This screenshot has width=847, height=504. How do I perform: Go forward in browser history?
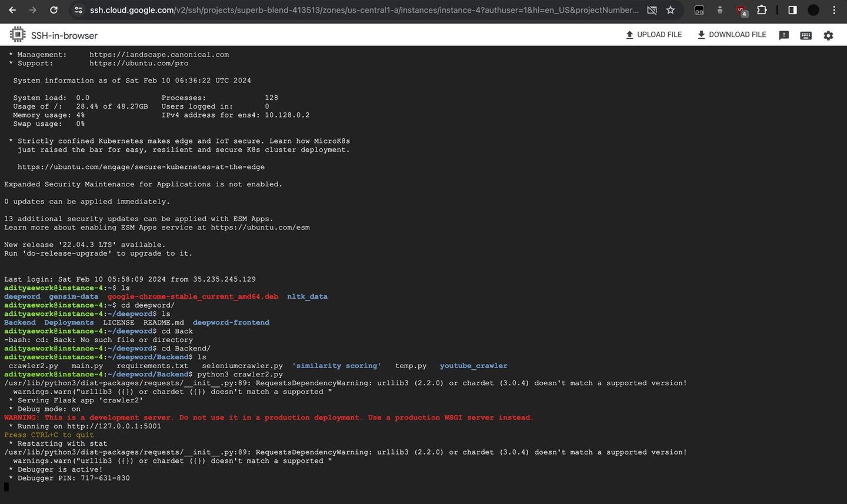pos(33,10)
